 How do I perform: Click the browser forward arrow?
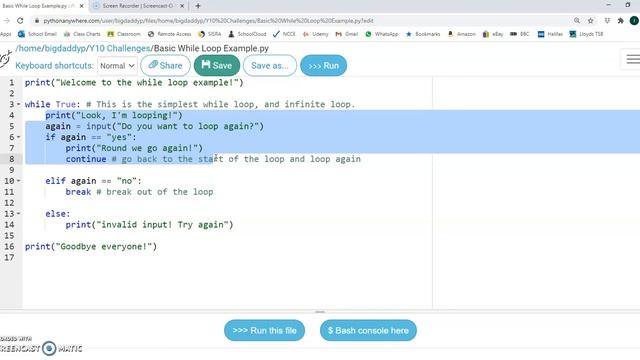click(6, 20)
